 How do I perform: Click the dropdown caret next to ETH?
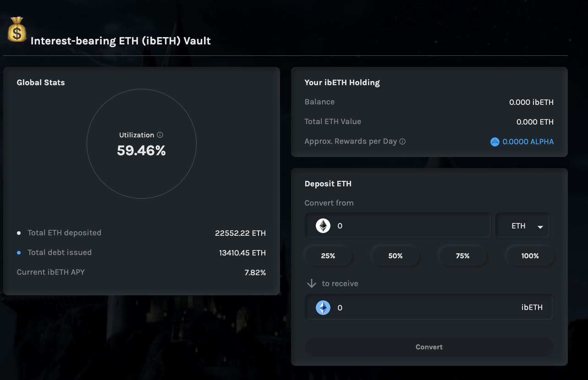[540, 227]
